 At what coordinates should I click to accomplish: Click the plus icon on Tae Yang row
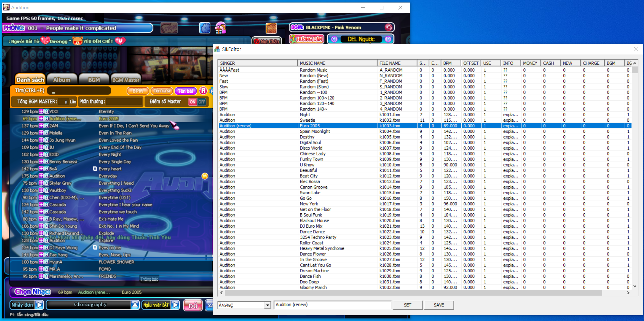click(x=41, y=255)
